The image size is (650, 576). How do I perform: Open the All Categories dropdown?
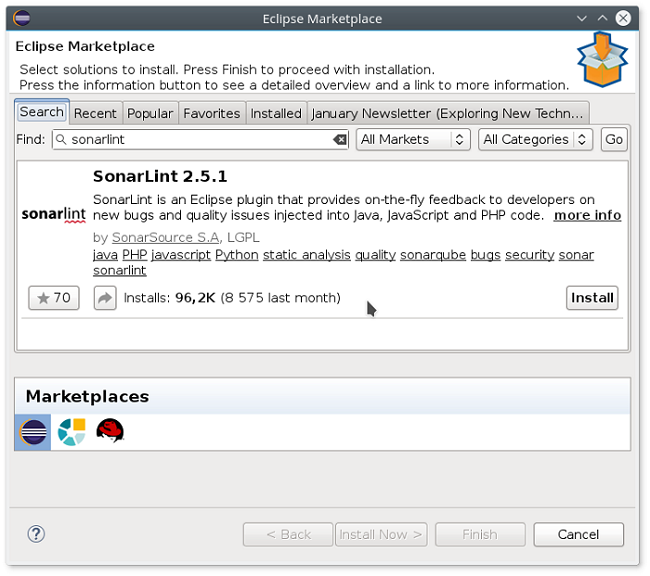[x=536, y=140]
